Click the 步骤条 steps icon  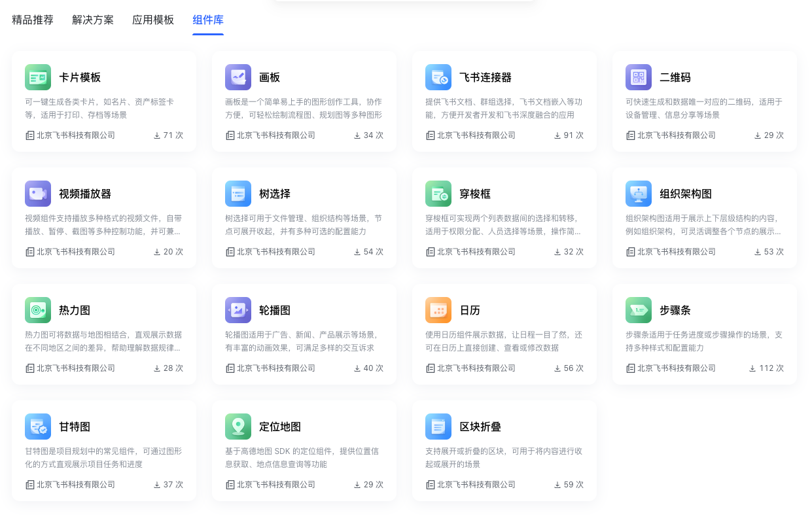(639, 310)
